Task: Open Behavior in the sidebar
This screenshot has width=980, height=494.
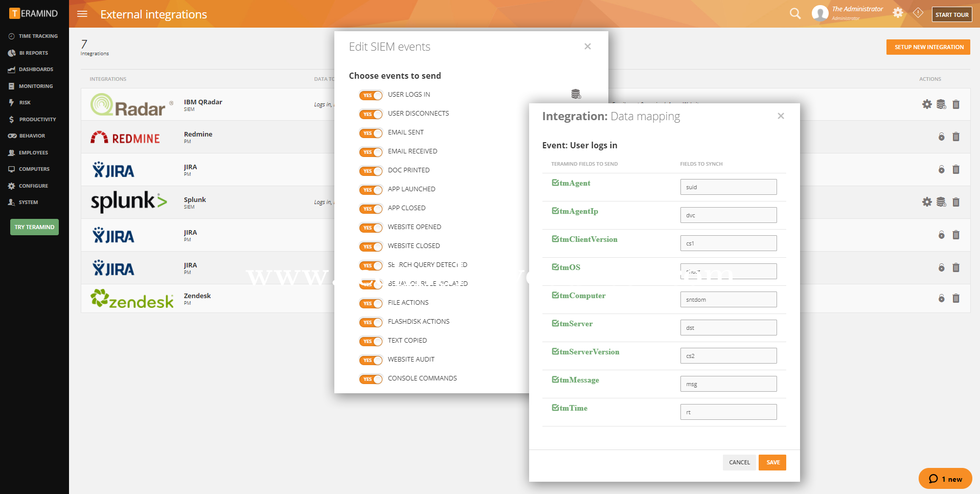Action: click(x=27, y=136)
